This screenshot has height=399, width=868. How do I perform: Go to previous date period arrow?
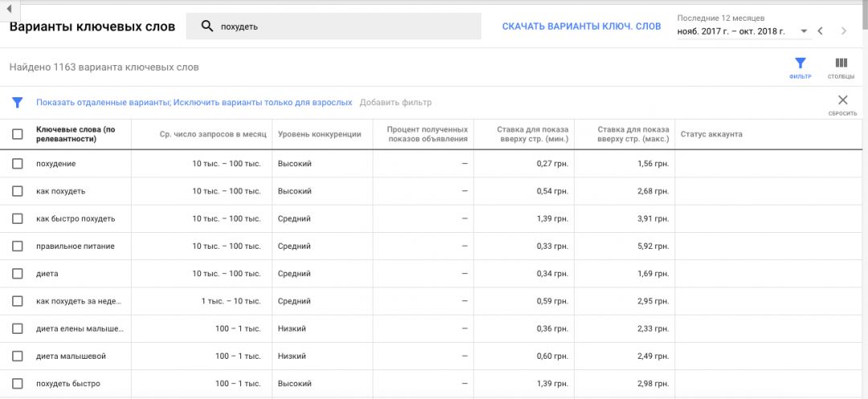[x=820, y=31]
